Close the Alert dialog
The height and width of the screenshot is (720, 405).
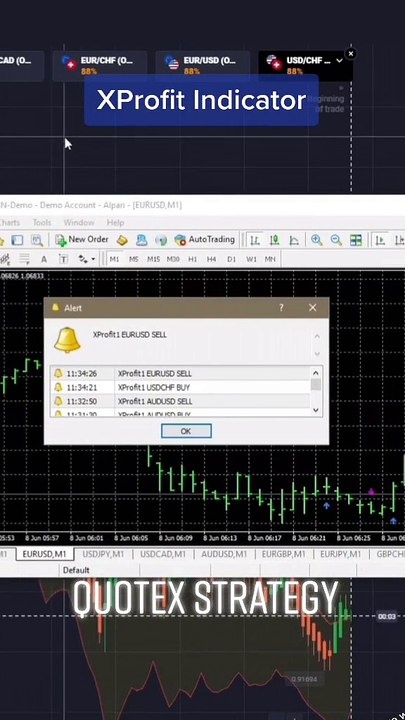click(313, 308)
